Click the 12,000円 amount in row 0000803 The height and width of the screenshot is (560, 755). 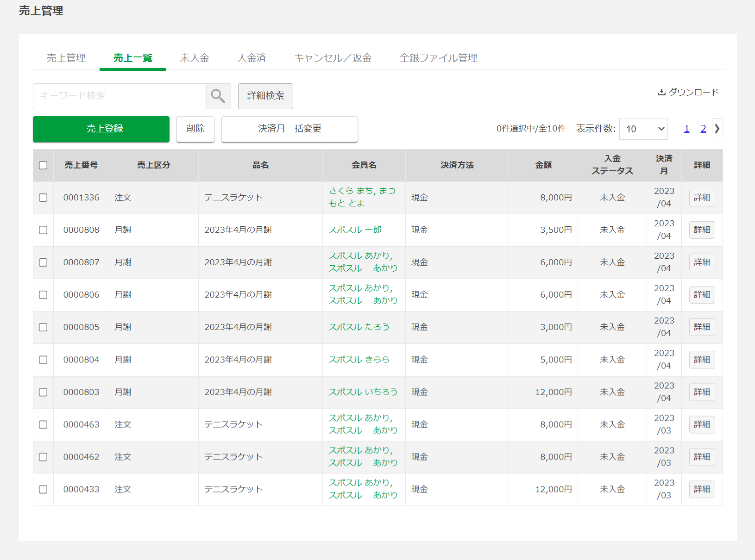click(554, 392)
